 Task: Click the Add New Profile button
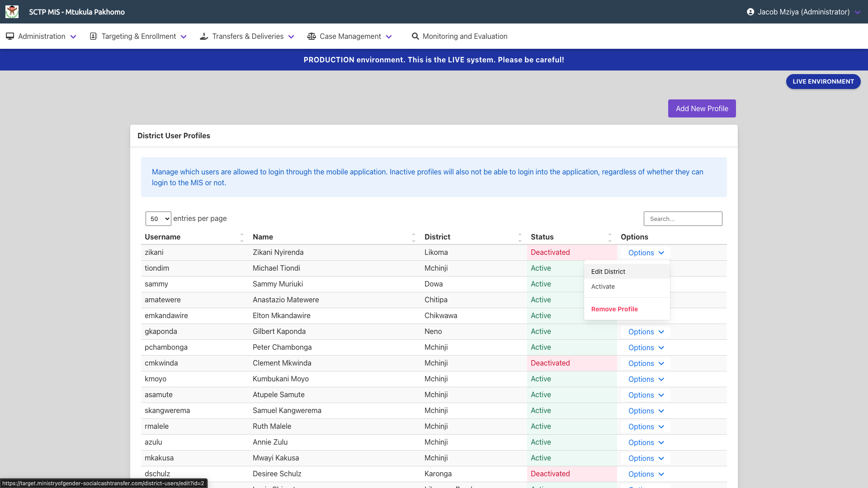click(x=702, y=108)
